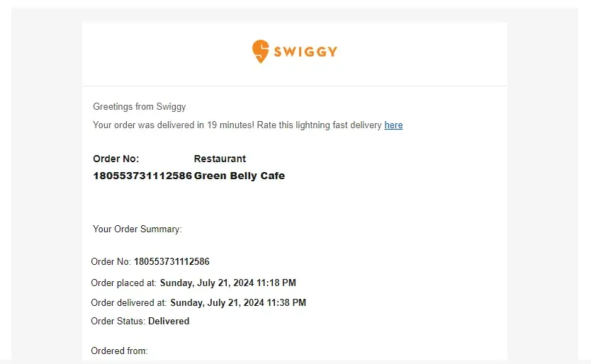Screen dimensions: 591x364
Task: Click the 'Greetings from Swiggy' line
Action: point(140,107)
